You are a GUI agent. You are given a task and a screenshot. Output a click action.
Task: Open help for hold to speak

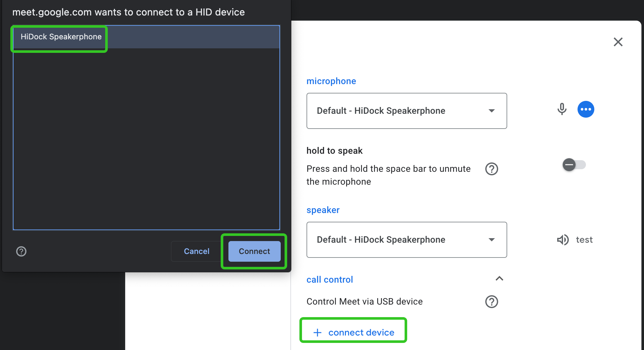click(491, 169)
